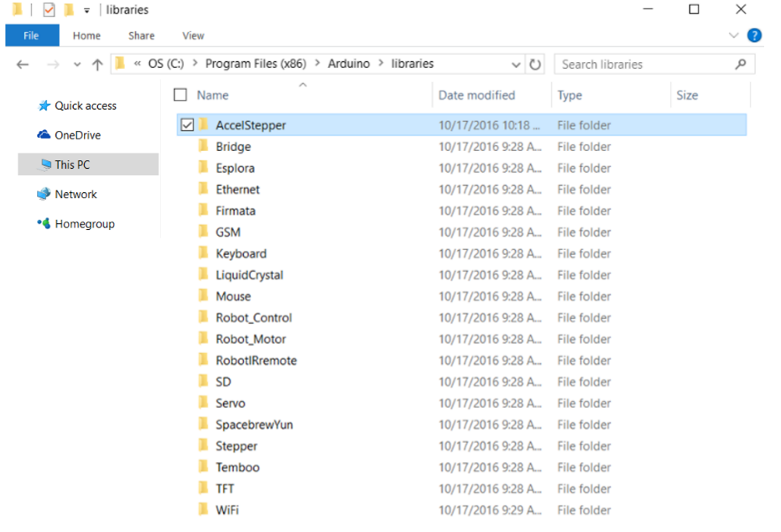The width and height of the screenshot is (781, 532).
Task: Click the Up directory arrow
Action: coord(97,65)
